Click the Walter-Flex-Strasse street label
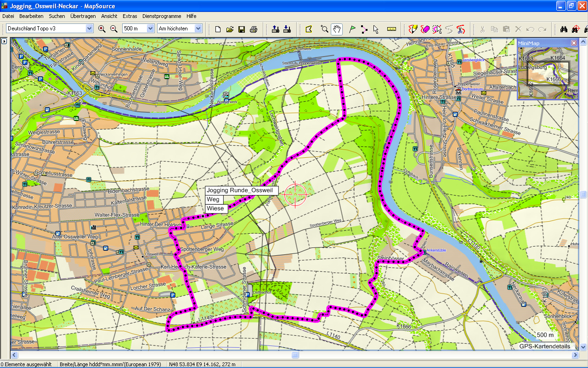This screenshot has height=368, width=588. [117, 215]
